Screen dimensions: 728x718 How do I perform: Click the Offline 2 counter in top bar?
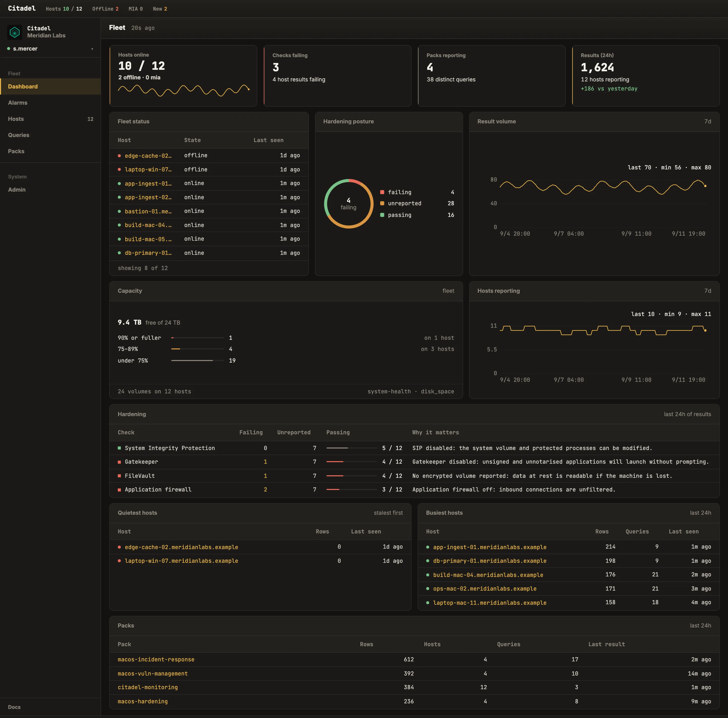(x=105, y=9)
